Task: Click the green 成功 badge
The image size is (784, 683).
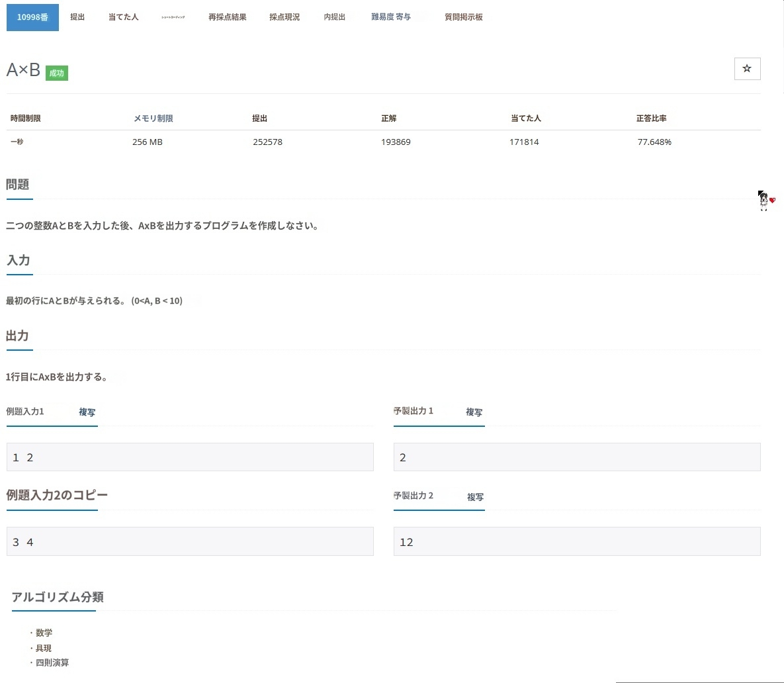Action: coord(57,73)
